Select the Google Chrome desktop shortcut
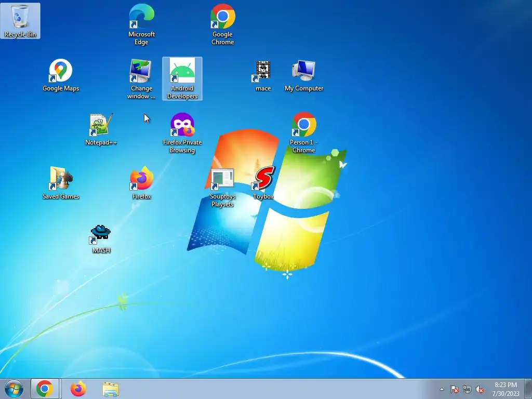 (222, 24)
